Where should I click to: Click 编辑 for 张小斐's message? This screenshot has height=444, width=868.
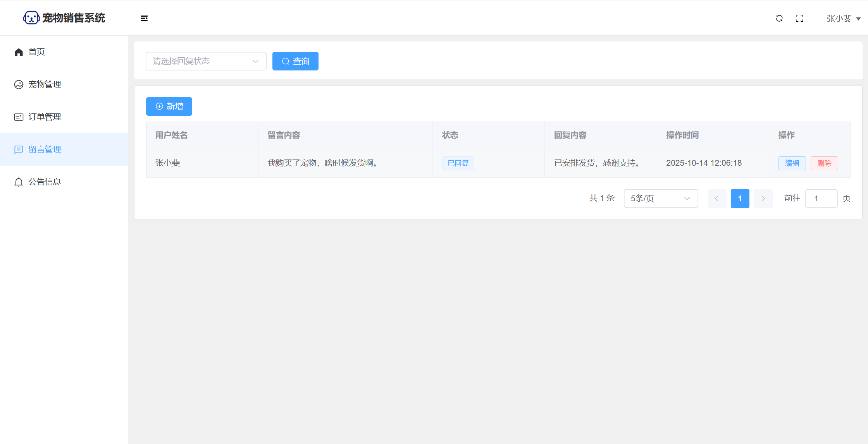[792, 163]
